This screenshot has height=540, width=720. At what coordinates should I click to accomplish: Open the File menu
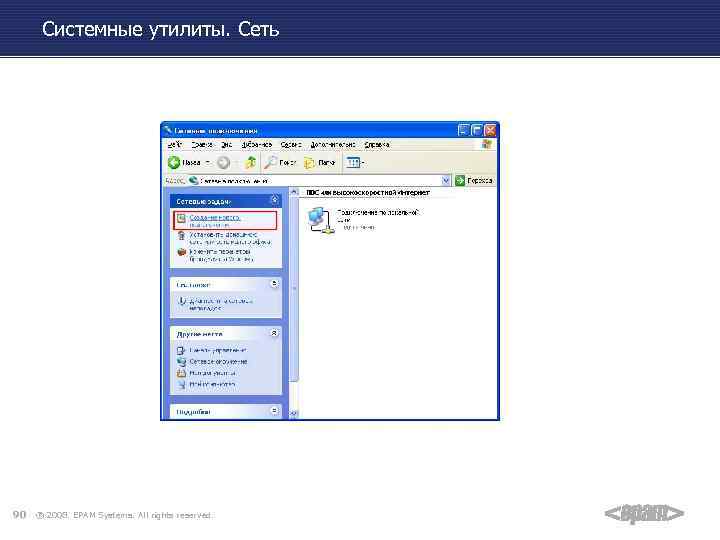coord(174,144)
